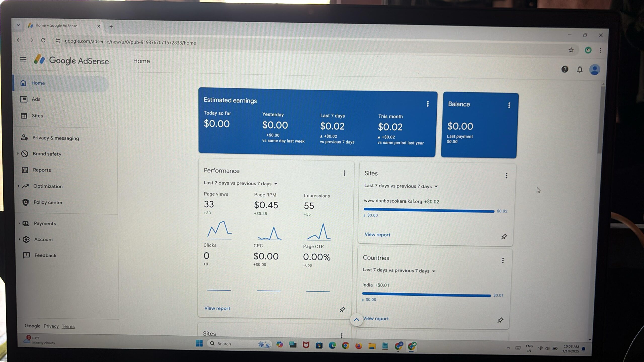This screenshot has width=644, height=362.
Task: Open Chrome's three-dot menu
Action: coord(600,50)
